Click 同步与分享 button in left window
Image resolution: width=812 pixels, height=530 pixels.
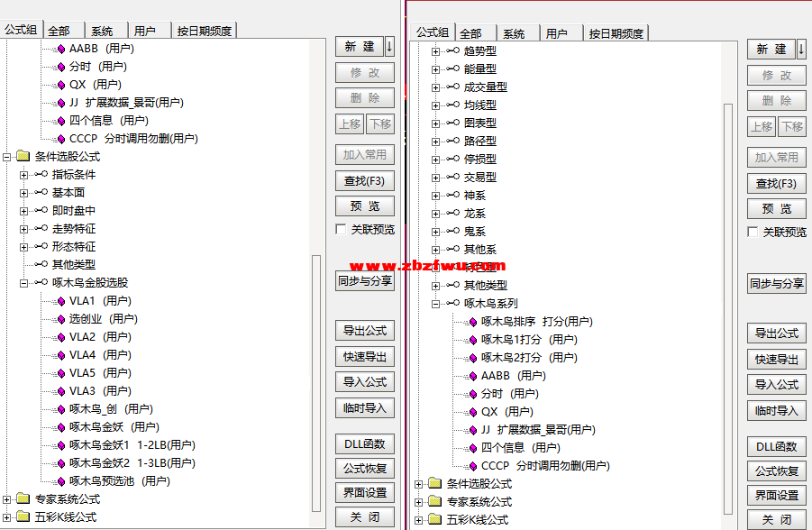(365, 281)
